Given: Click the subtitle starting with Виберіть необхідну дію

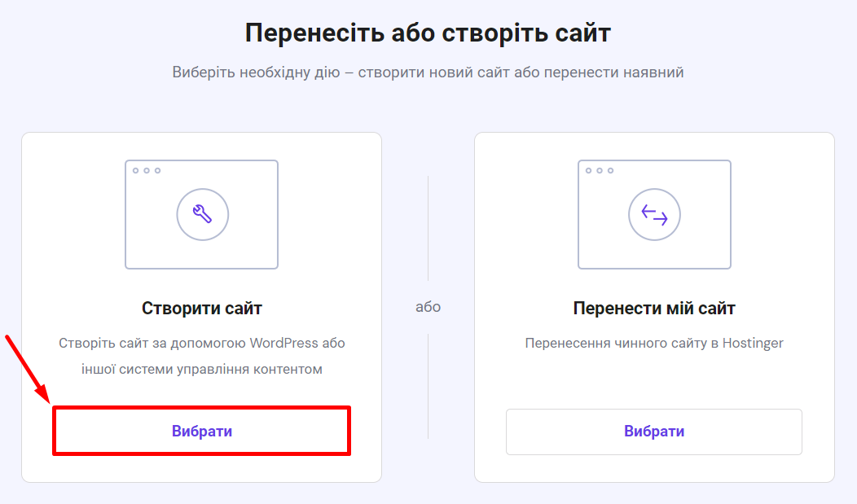Looking at the screenshot, I should click(x=428, y=72).
